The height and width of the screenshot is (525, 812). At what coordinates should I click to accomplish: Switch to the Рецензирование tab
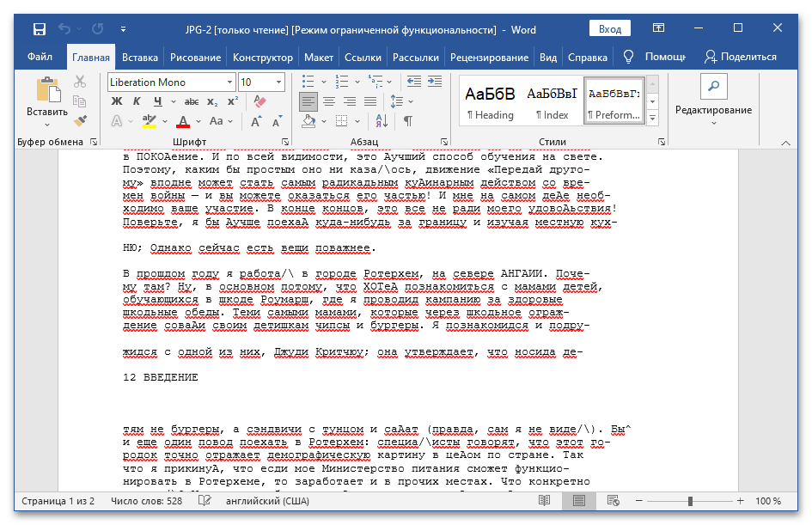click(x=490, y=58)
